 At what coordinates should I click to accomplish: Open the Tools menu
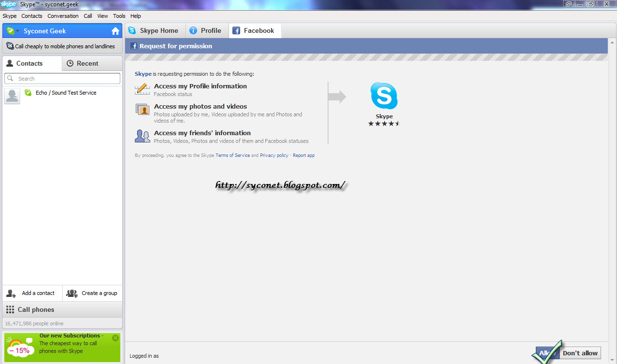click(x=119, y=16)
